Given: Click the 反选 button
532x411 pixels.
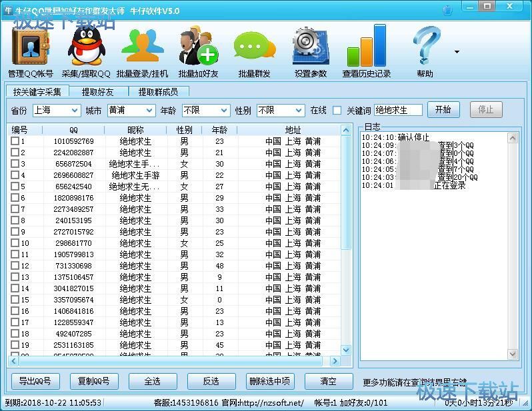Looking at the screenshot, I should 211,382.
